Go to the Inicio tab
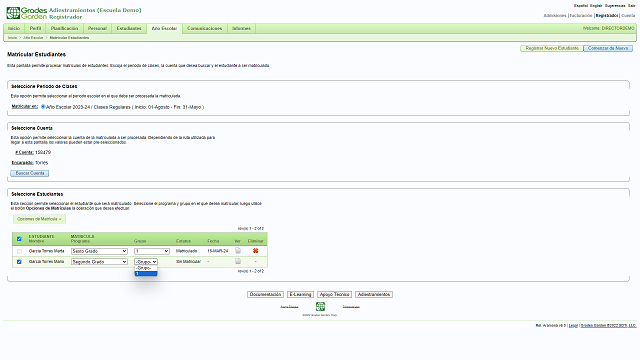This screenshot has height=360, width=640. click(14, 28)
